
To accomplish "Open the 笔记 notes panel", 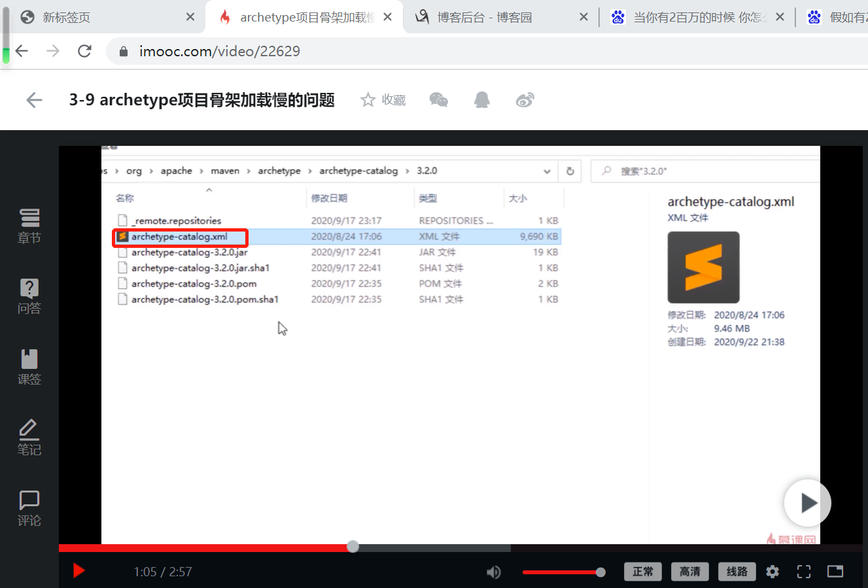I will (29, 438).
